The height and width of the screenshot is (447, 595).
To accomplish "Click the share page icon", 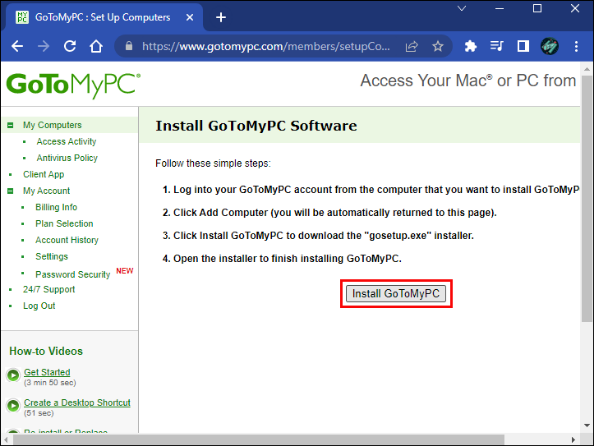I will pos(412,46).
